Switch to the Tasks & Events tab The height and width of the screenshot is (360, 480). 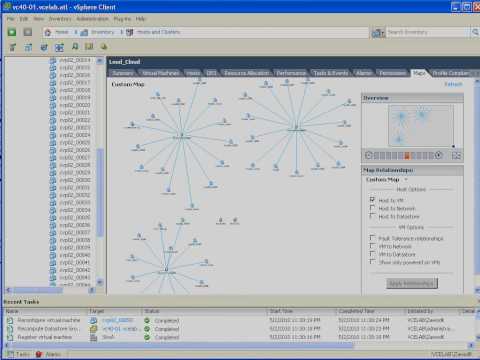(x=331, y=73)
